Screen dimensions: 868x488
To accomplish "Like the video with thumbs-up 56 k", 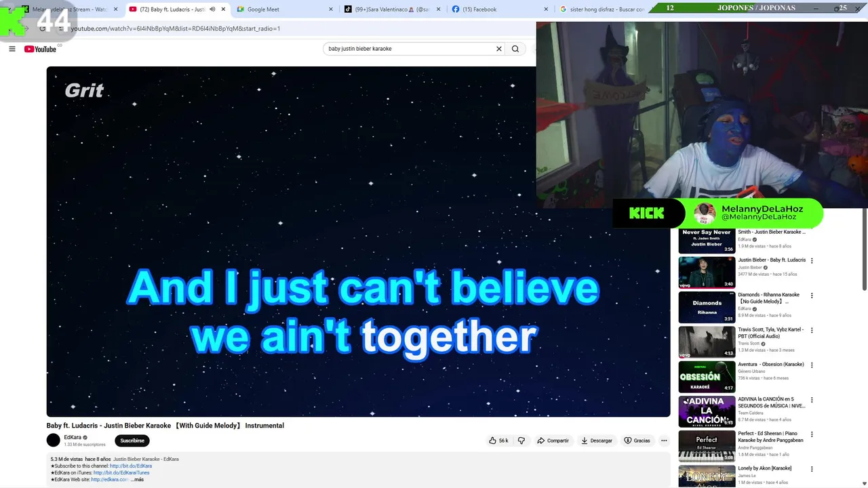I will point(498,441).
